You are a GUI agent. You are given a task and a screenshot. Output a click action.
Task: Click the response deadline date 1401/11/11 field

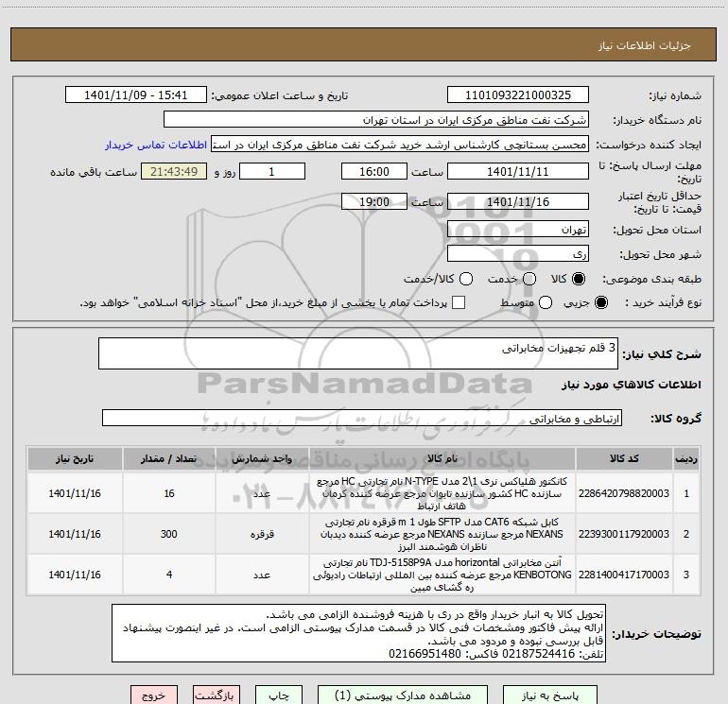518,171
